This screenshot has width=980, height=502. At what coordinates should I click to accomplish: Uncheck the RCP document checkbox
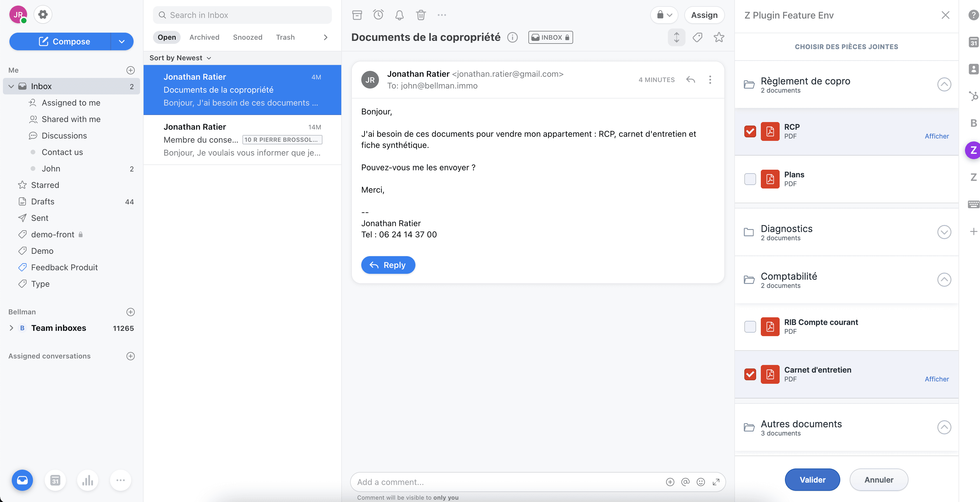point(750,131)
